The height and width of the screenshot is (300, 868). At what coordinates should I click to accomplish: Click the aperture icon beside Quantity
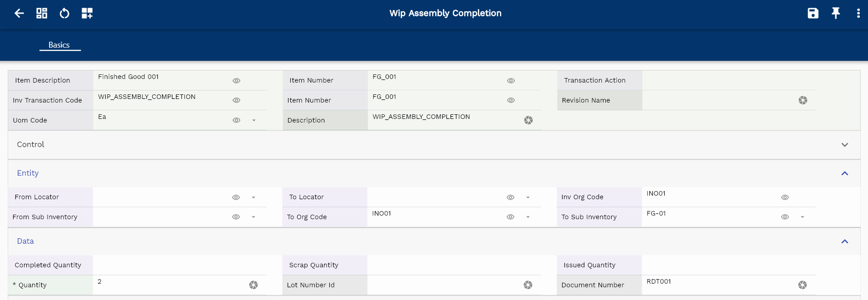tap(253, 285)
